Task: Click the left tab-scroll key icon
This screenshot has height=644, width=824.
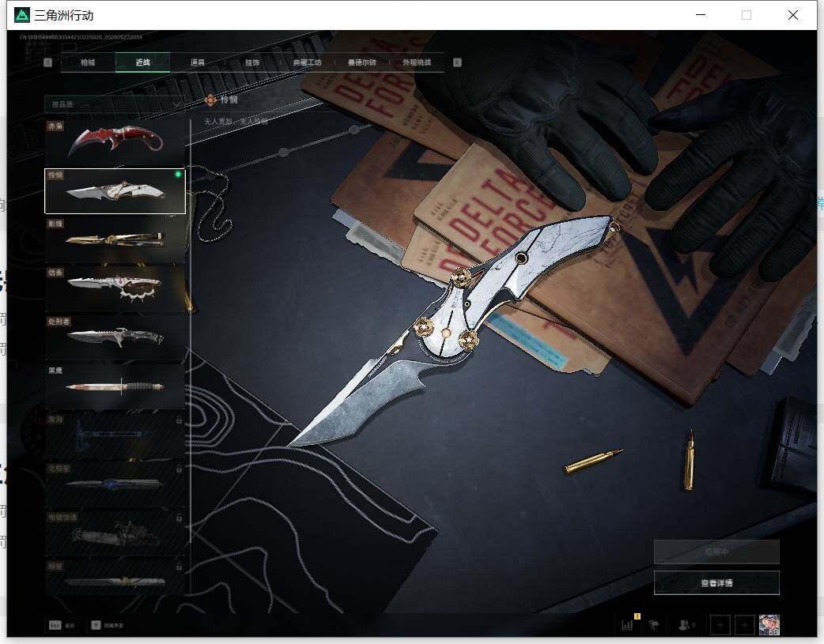Action: 47,62
